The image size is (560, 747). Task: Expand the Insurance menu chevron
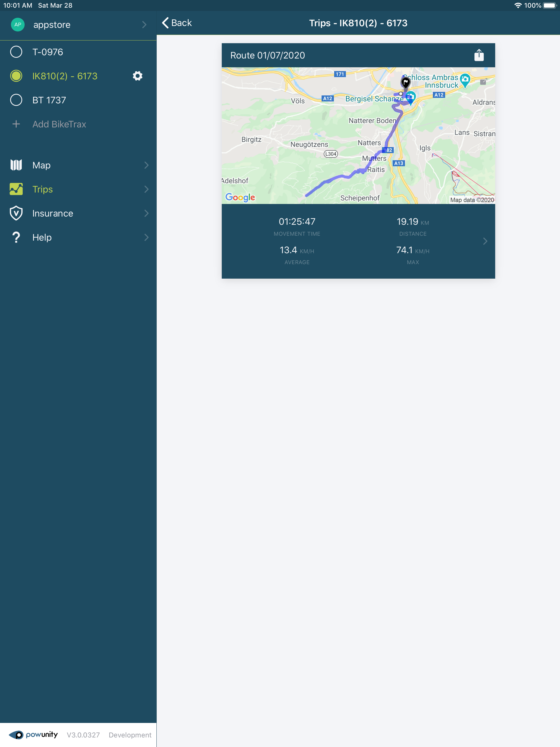[146, 214]
